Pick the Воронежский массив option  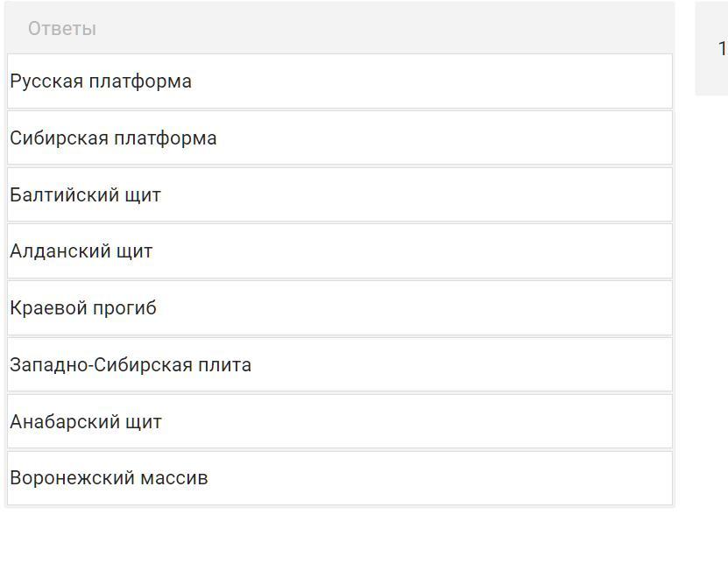[x=340, y=478]
